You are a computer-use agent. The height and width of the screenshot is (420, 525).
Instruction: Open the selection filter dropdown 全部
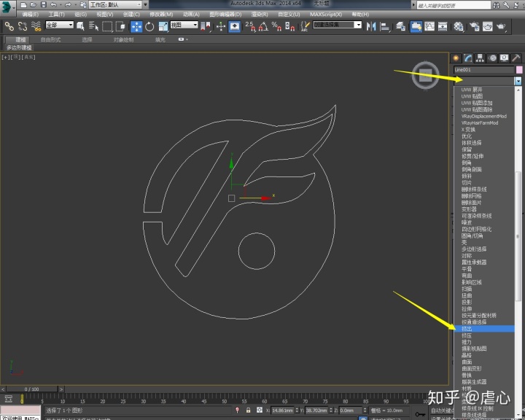[59, 25]
